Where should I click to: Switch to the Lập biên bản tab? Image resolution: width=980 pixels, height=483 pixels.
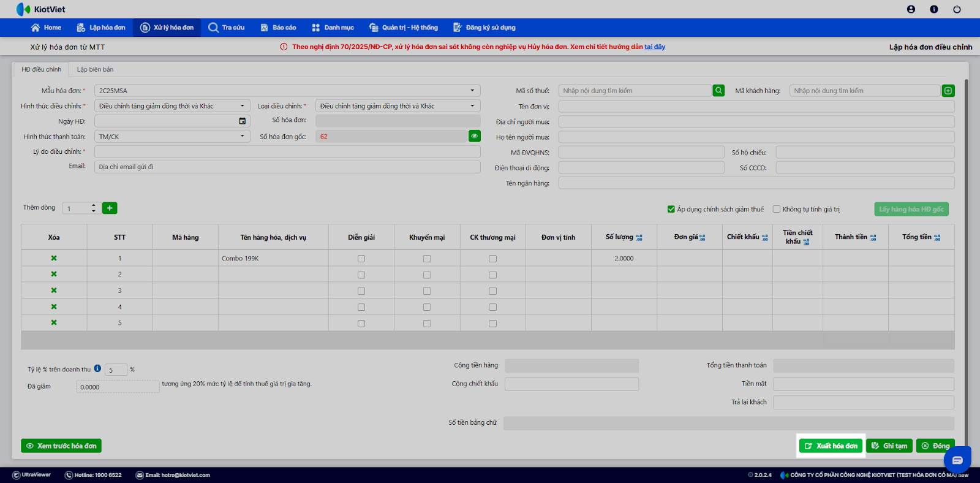[x=95, y=69]
